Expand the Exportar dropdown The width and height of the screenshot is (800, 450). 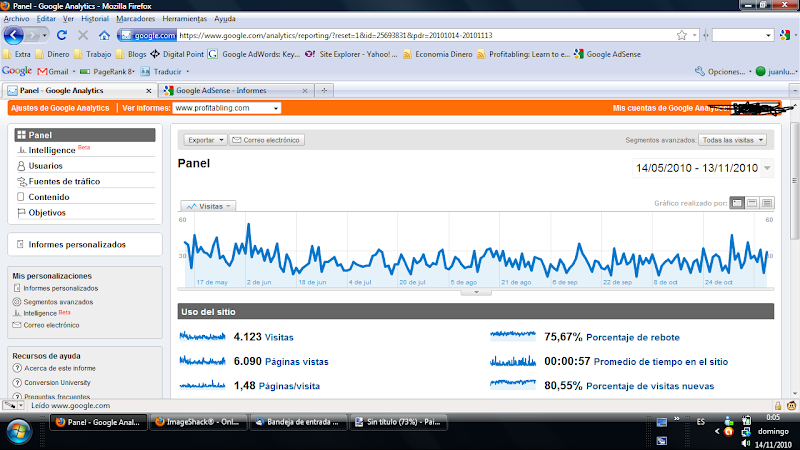point(206,140)
